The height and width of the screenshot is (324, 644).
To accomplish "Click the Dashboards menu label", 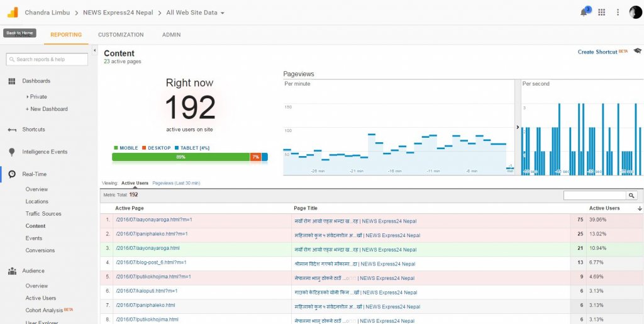I will 36,81.
